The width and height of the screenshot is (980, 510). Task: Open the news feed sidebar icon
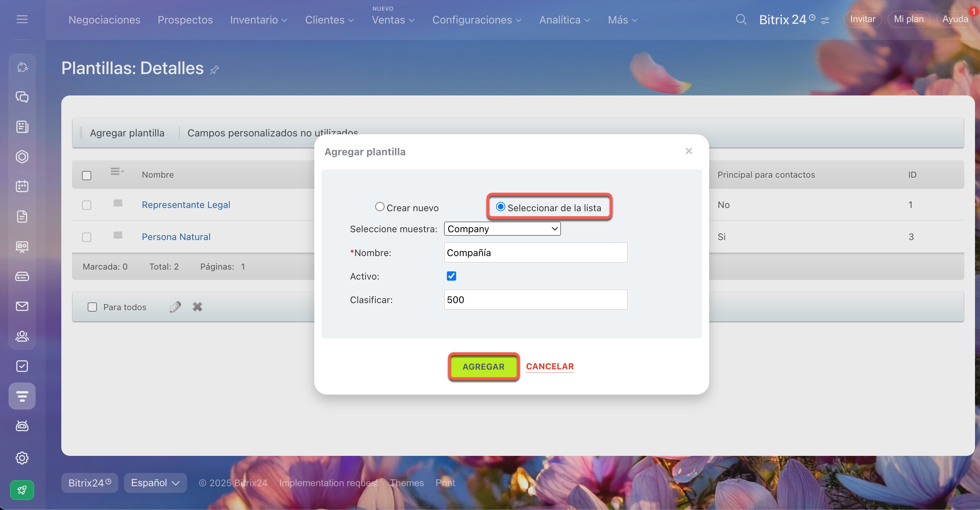pos(22,127)
